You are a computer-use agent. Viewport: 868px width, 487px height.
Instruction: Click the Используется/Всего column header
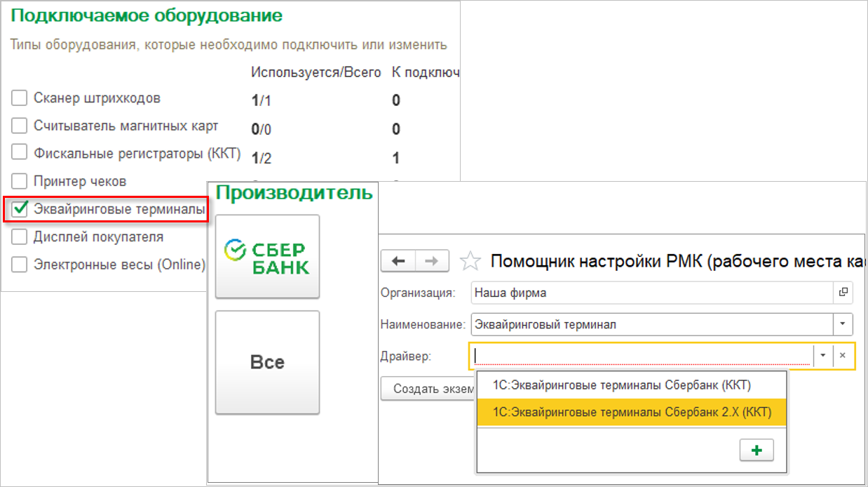coord(316,72)
